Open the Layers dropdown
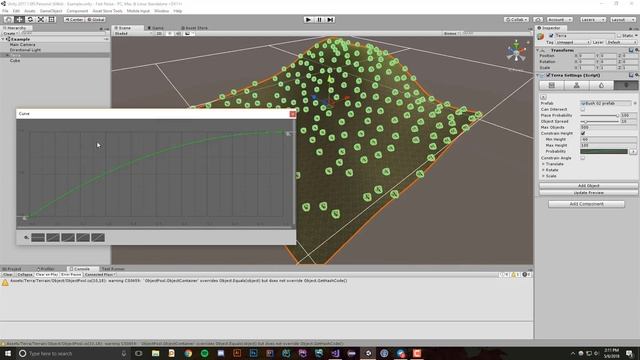 (593, 20)
